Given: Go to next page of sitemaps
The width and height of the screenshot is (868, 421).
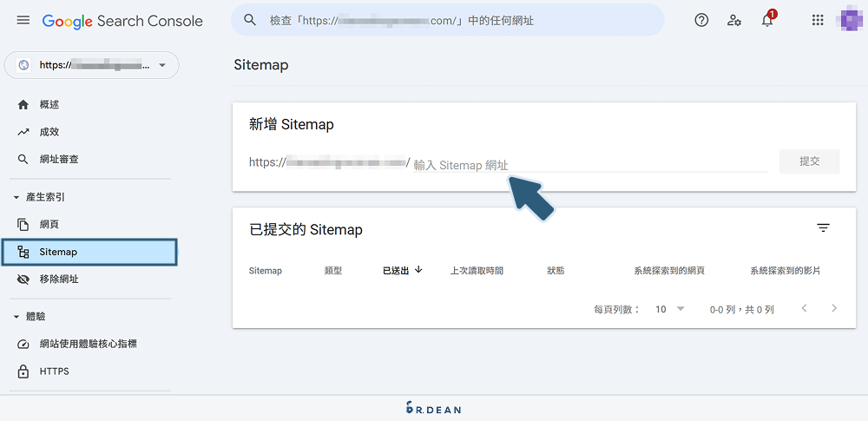Looking at the screenshot, I should 834,308.
